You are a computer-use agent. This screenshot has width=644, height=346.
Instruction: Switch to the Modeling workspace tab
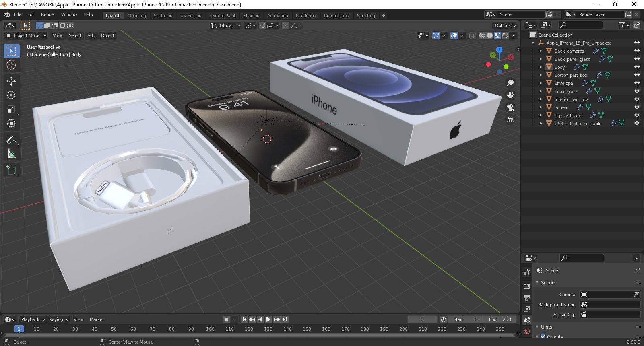click(137, 16)
